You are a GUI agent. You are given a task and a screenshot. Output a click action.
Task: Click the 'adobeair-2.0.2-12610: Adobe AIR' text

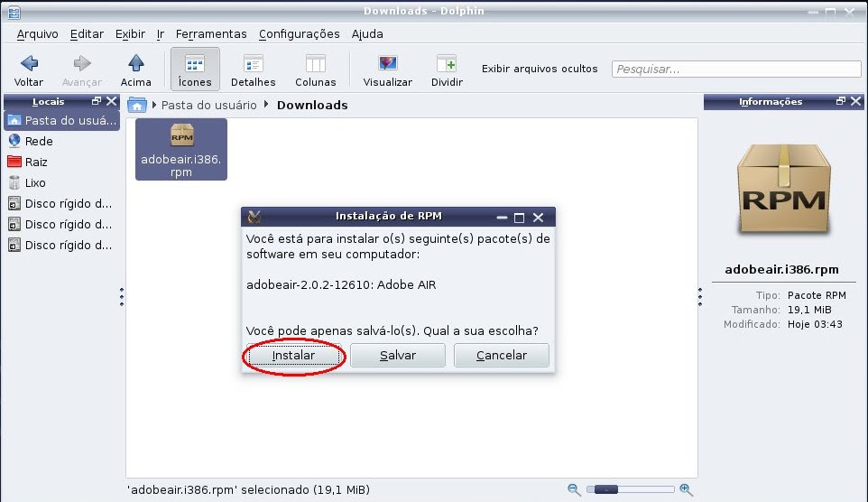click(341, 284)
